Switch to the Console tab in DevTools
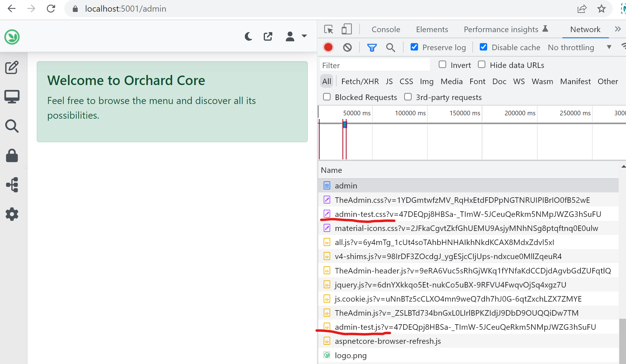 (x=386, y=29)
